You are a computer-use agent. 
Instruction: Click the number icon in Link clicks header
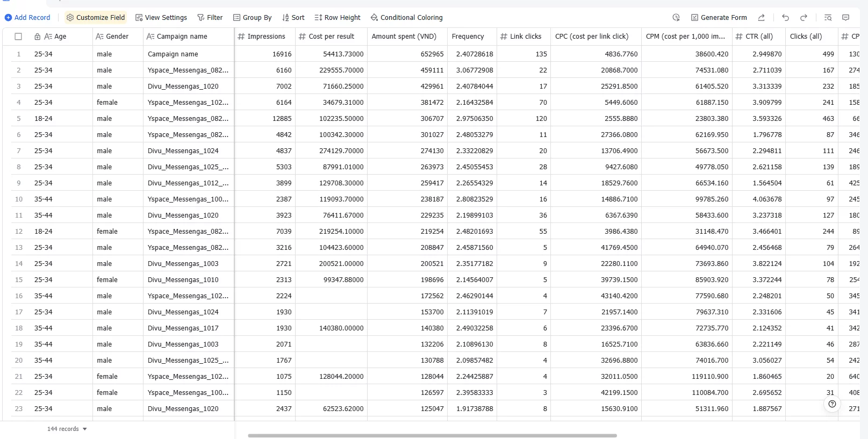504,37
